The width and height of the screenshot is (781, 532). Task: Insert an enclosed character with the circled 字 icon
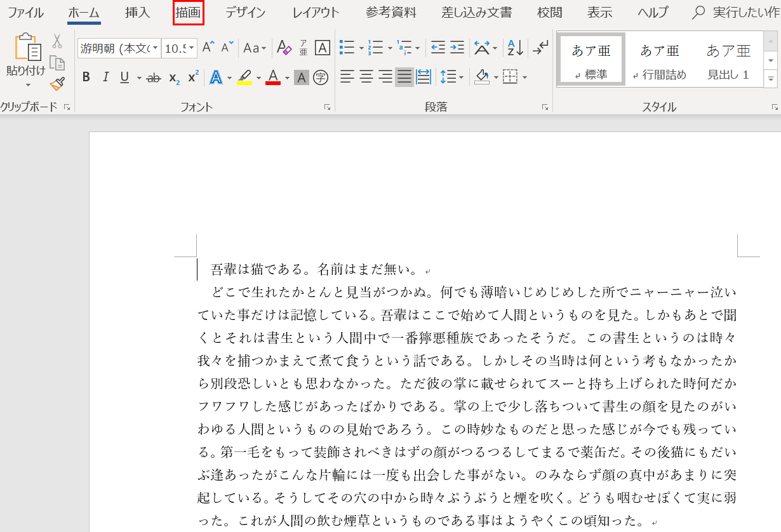pos(321,77)
